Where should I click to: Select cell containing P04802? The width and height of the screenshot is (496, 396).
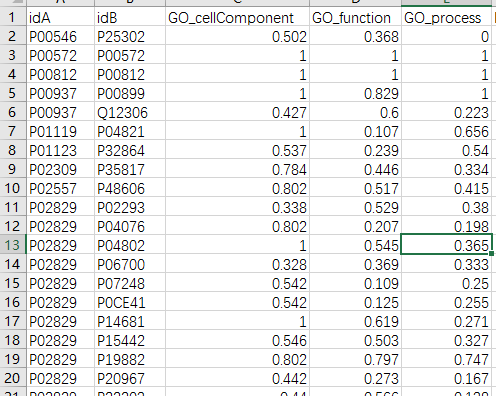(x=130, y=245)
